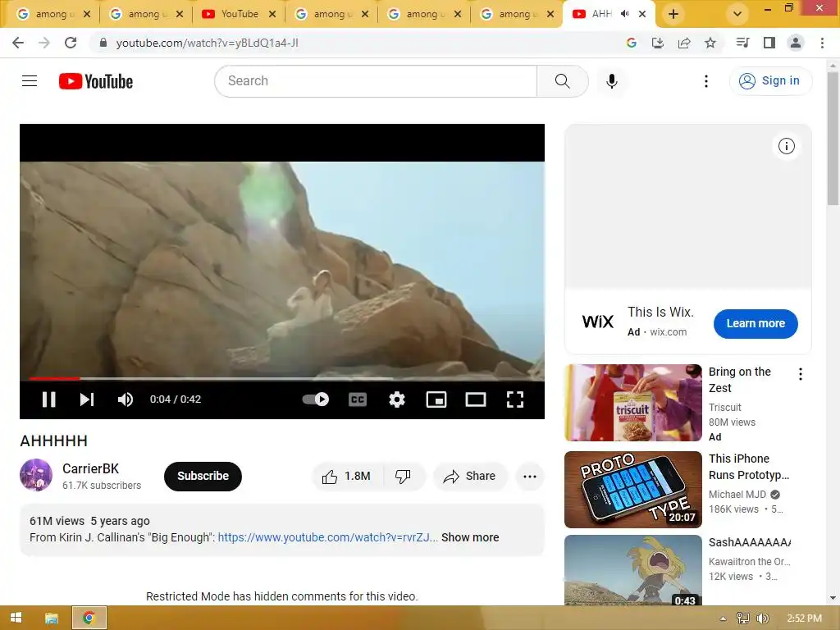Image resolution: width=840 pixels, height=630 pixels.
Task: Close the YouTube tab
Action: click(272, 14)
